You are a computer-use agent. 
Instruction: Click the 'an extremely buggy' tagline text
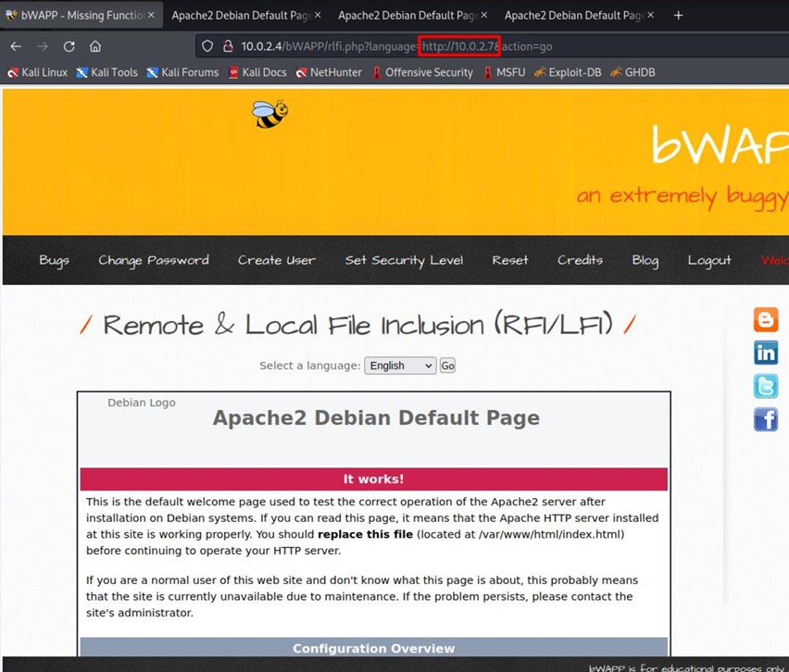click(683, 196)
